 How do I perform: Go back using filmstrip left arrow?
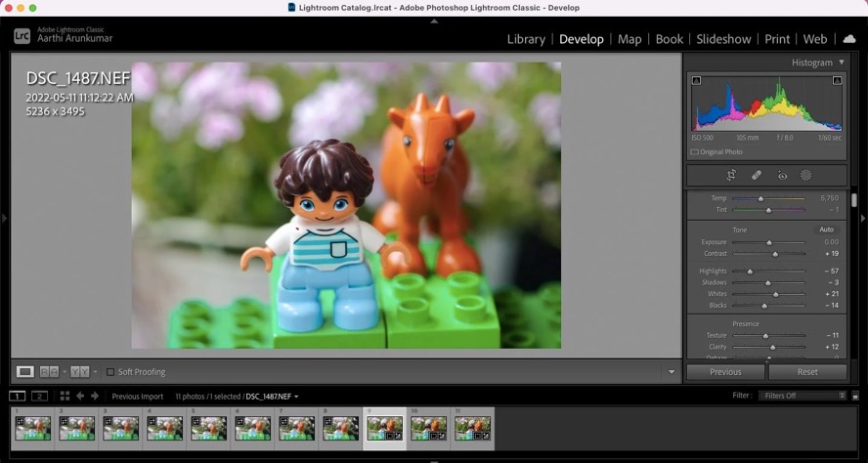click(x=80, y=396)
